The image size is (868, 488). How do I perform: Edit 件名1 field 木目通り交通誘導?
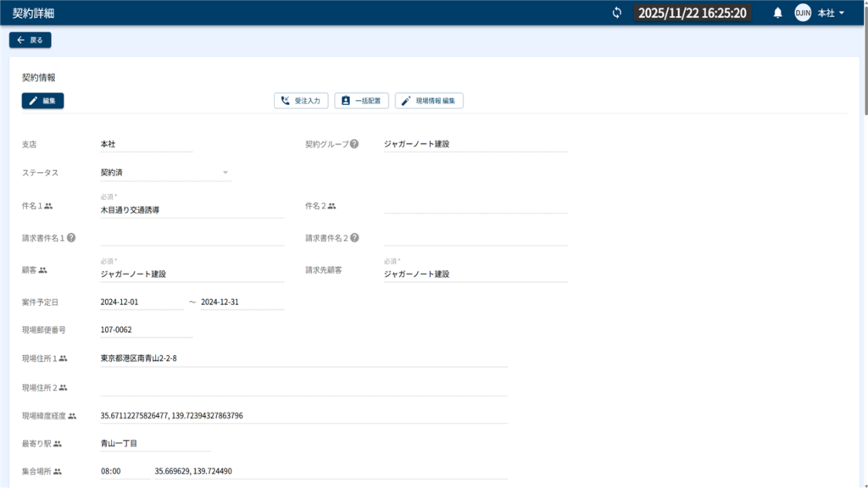[192, 210]
